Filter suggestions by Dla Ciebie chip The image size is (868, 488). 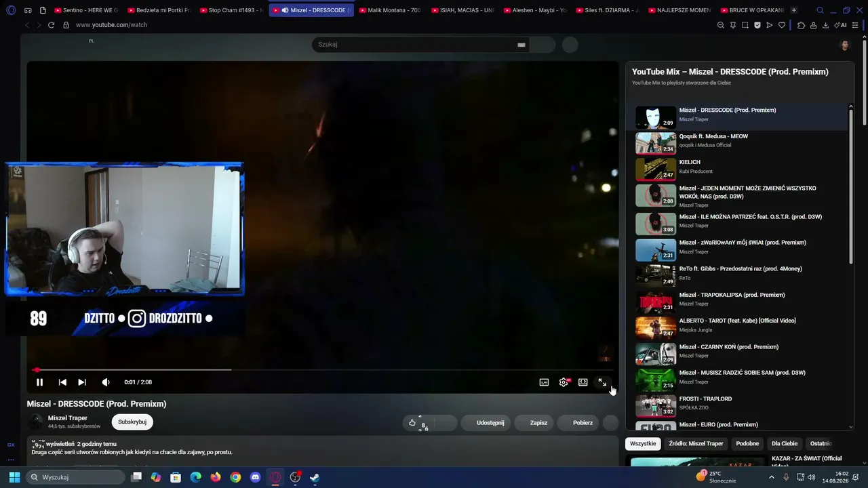pos(785,443)
